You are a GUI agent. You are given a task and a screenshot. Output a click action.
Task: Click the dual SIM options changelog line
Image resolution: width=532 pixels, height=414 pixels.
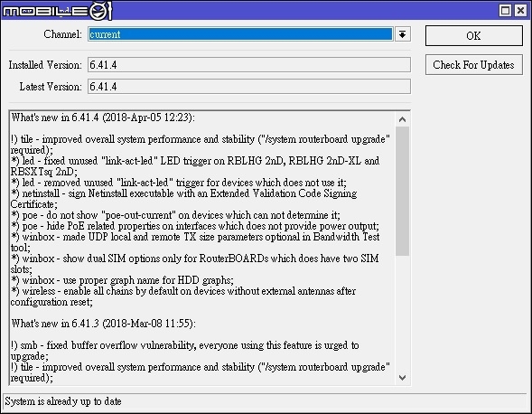[194, 264]
